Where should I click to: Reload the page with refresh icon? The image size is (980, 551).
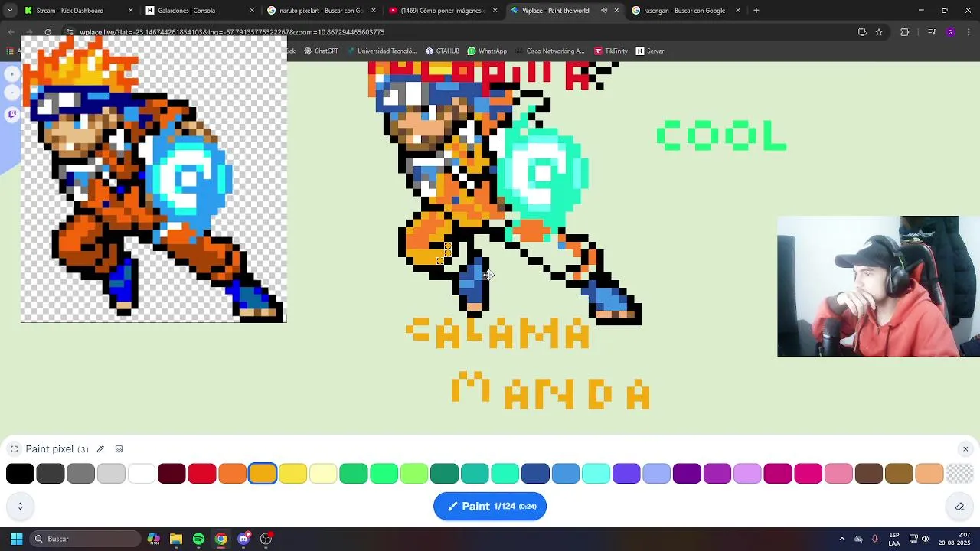point(47,32)
